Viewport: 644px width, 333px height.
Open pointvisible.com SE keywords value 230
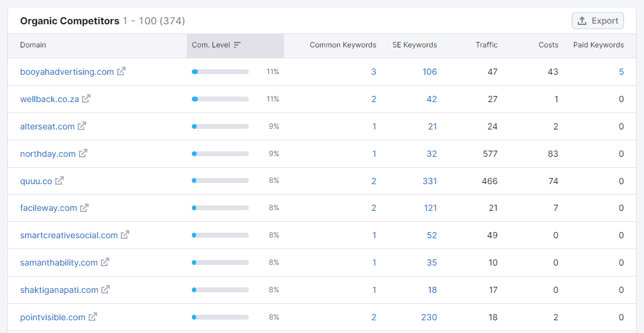coord(429,317)
